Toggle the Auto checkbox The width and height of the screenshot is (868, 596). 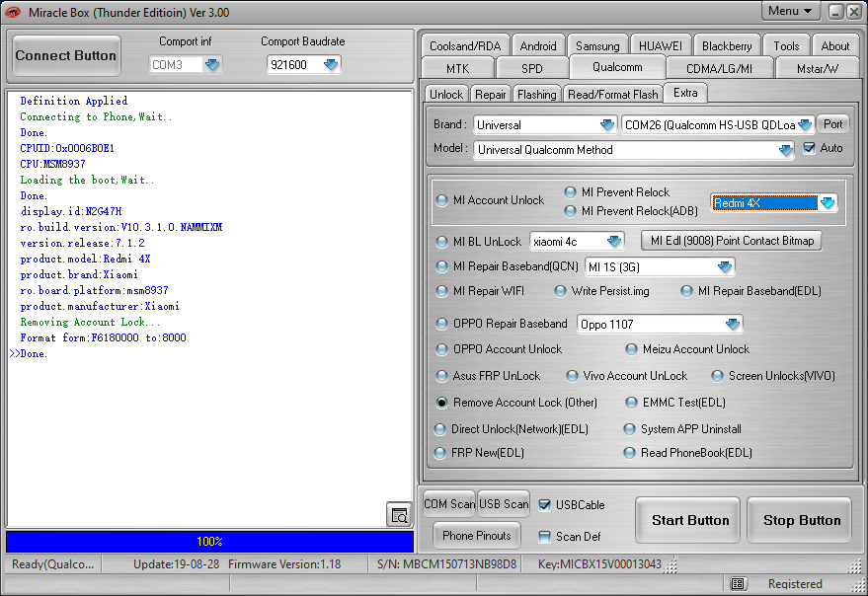810,148
